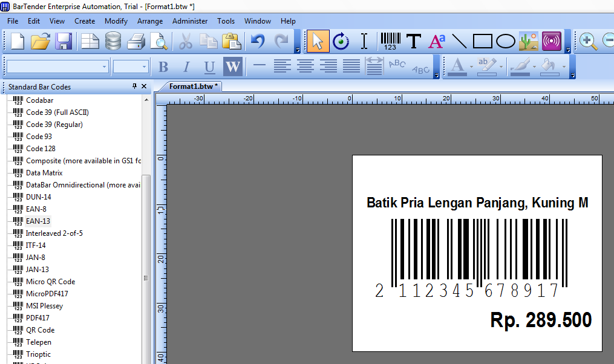614x364 pixels.
Task: Open the Administer menu
Action: pyautogui.click(x=190, y=21)
